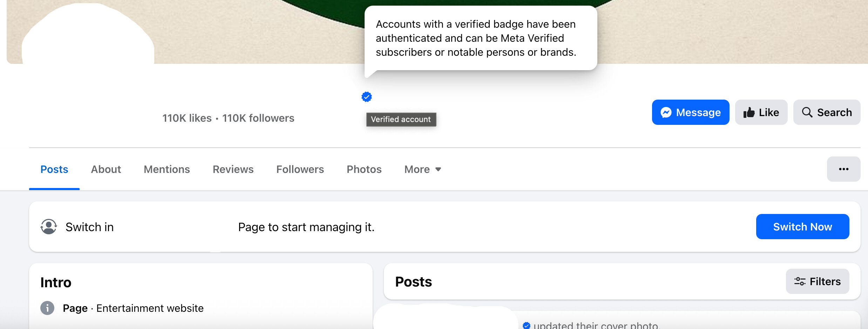Click verified badge beside cover photo update
Viewport: 868px width, 329px height.
(x=526, y=325)
